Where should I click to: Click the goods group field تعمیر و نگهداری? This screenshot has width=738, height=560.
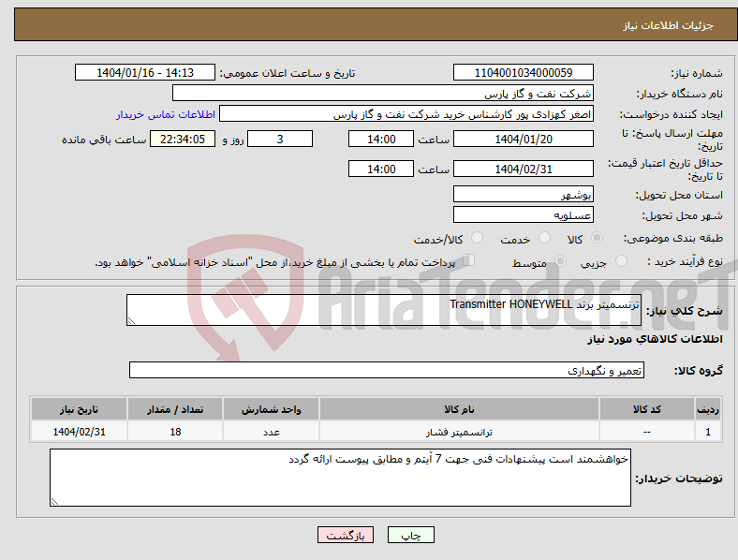coord(387,370)
